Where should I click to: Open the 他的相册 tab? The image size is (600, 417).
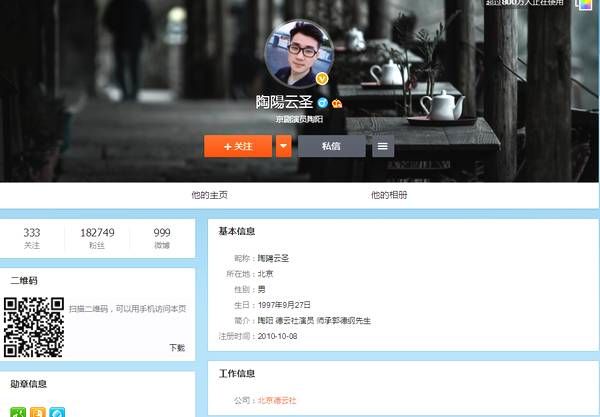coord(389,195)
